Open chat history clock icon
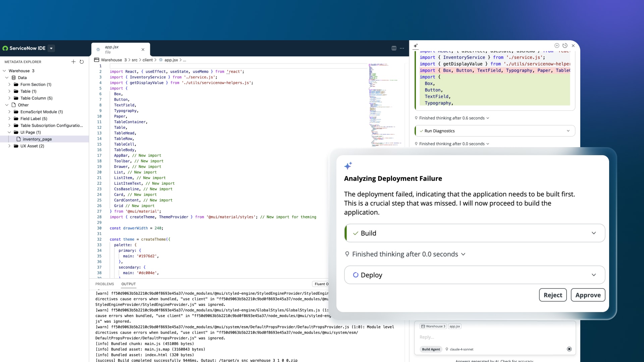 coord(565,46)
